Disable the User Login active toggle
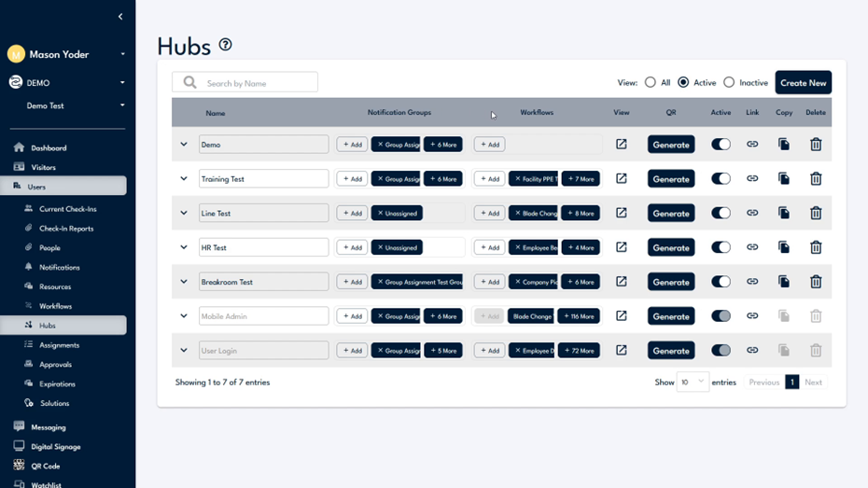868x488 pixels. click(721, 351)
